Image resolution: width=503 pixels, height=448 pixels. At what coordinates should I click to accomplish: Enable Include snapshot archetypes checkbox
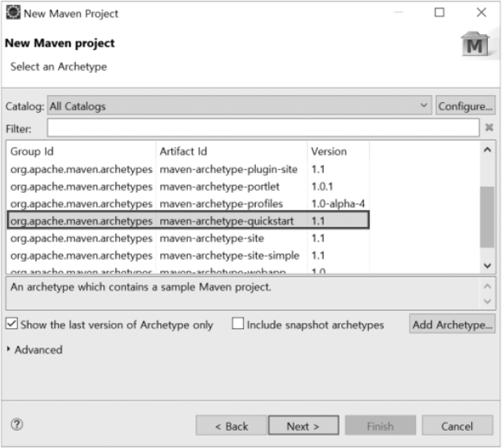tap(238, 324)
